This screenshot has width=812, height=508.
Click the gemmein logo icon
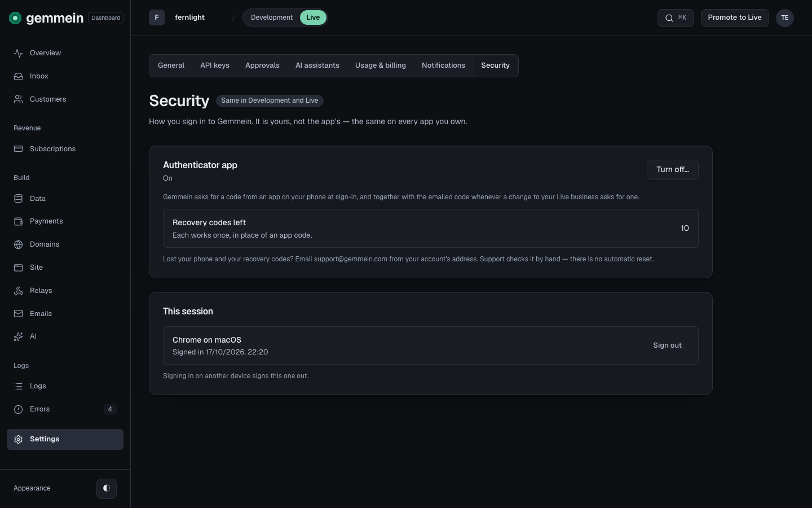click(15, 18)
